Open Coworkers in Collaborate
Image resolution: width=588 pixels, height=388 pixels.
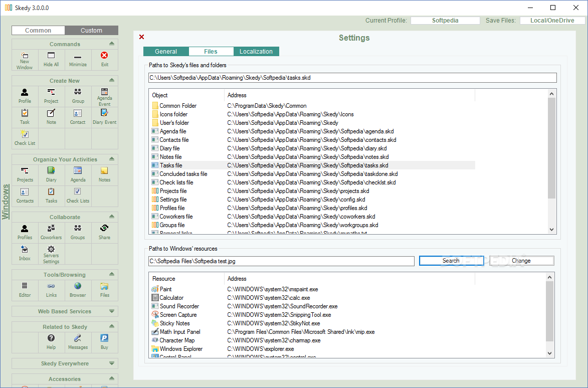[x=51, y=233]
